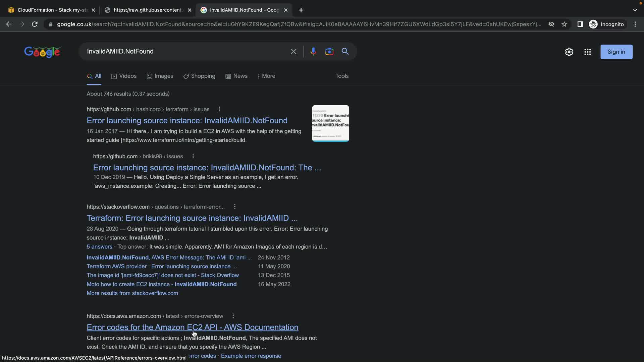644x362 pixels.
Task: Open Google Lens image search icon
Action: tap(329, 52)
